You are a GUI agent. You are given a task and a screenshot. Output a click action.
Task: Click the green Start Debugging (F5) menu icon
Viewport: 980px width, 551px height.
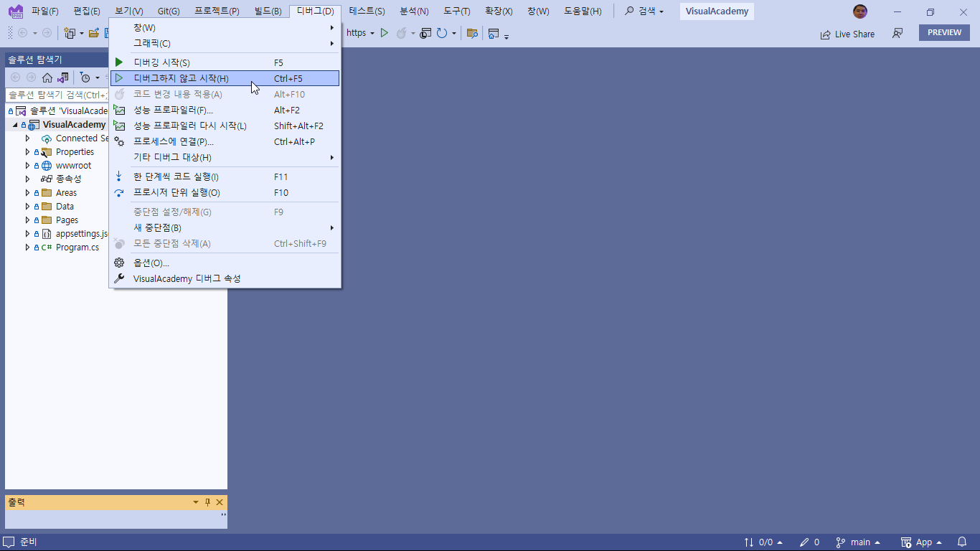pos(119,62)
